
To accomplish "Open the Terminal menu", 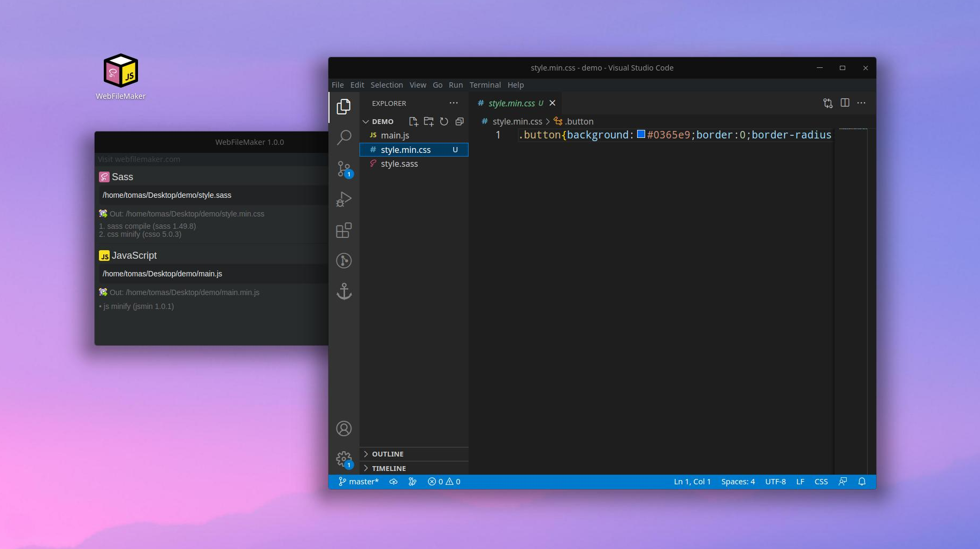I will (485, 85).
